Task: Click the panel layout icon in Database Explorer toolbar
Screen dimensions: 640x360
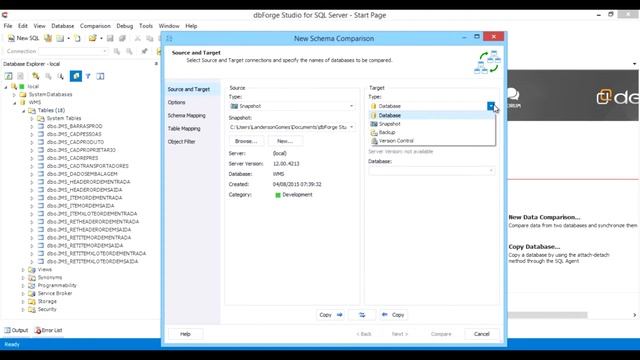Action: pyautogui.click(x=100, y=76)
